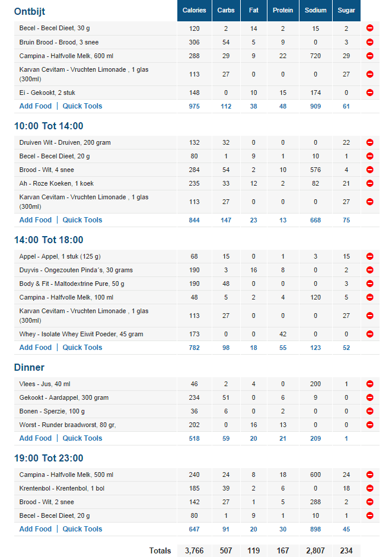The image size is (392, 557).
Task: Open the Gekookt - Aardappel 300 gram entry
Action: (63, 397)
